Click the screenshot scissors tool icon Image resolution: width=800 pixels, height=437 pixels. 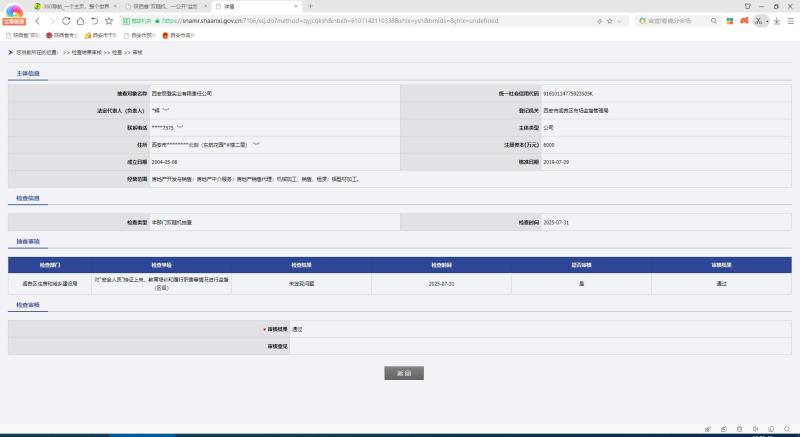tap(759, 20)
